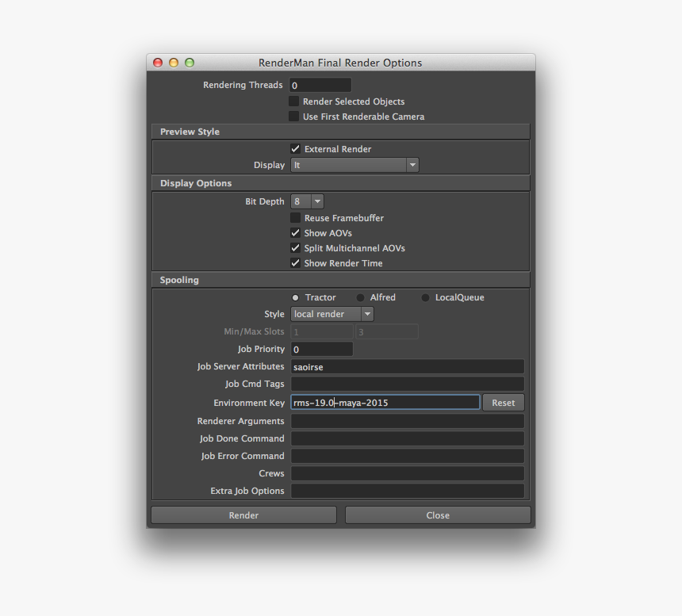Click the Max Slots field showing 3
The height and width of the screenshot is (616, 682).
(x=387, y=331)
